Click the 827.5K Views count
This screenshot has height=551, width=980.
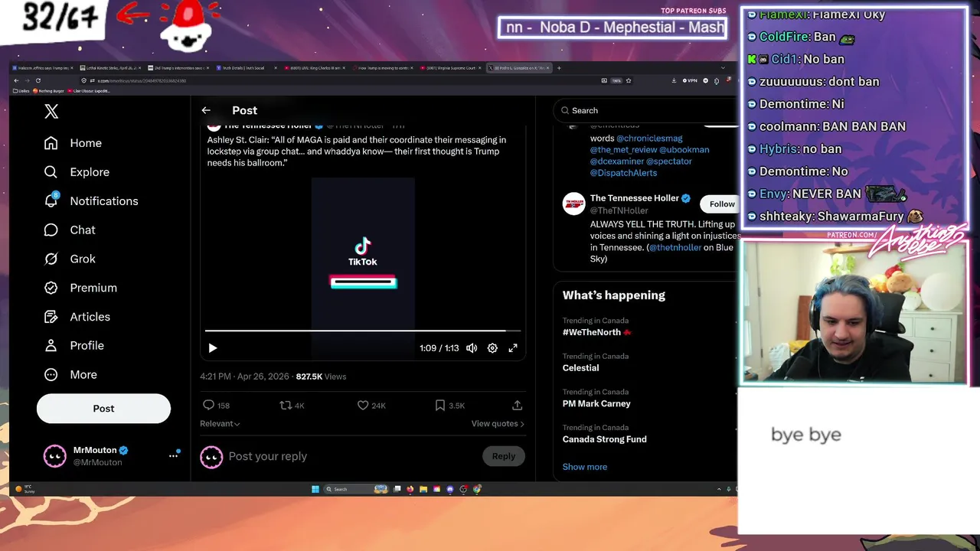pyautogui.click(x=321, y=377)
